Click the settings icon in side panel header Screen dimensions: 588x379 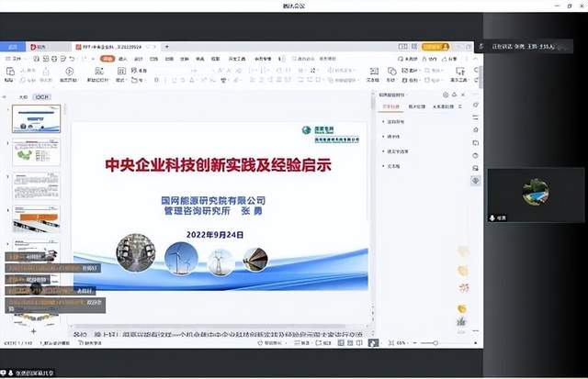tap(446, 95)
